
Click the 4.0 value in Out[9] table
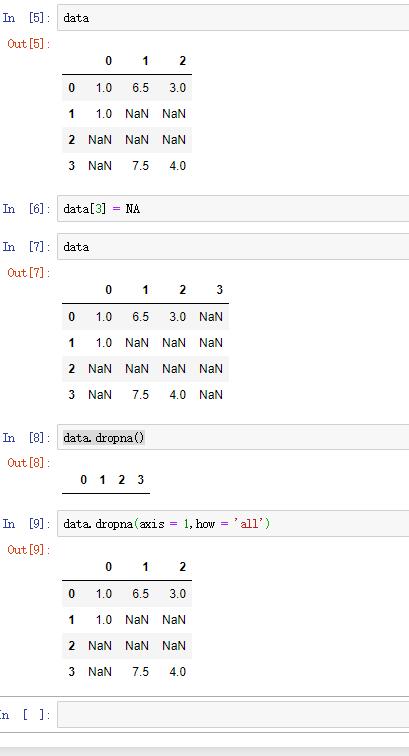point(177,672)
